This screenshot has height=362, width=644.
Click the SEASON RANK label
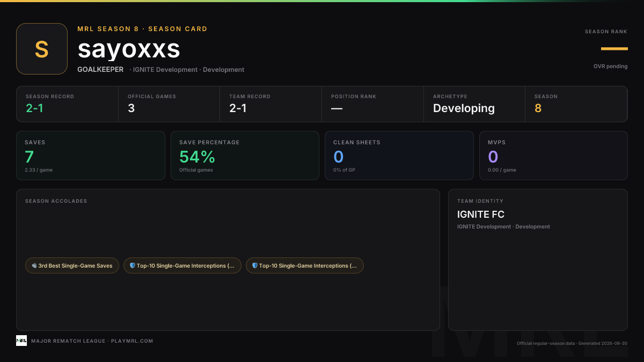coord(606,32)
